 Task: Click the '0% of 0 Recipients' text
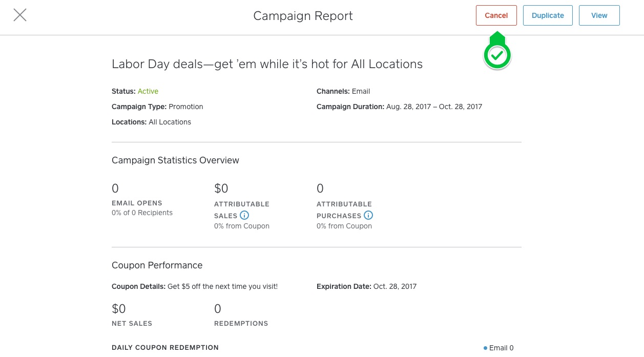point(142,213)
